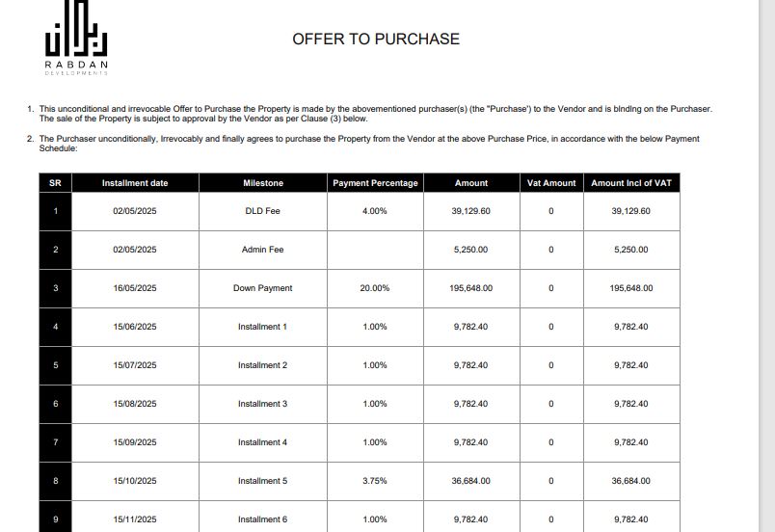This screenshot has height=532, width=775.
Task: Select the 20.00% payment percentage cell
Action: pyautogui.click(x=375, y=288)
